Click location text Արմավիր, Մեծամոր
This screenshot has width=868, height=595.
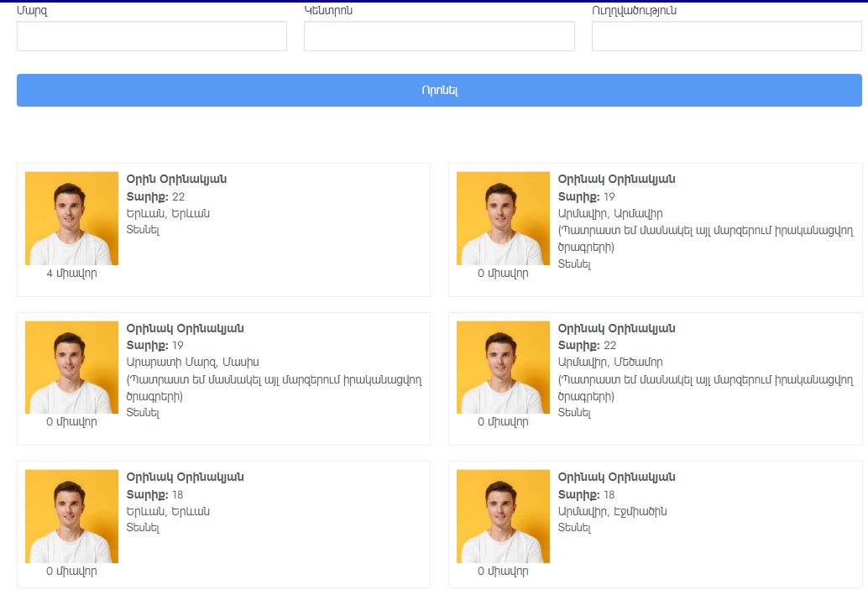click(610, 363)
